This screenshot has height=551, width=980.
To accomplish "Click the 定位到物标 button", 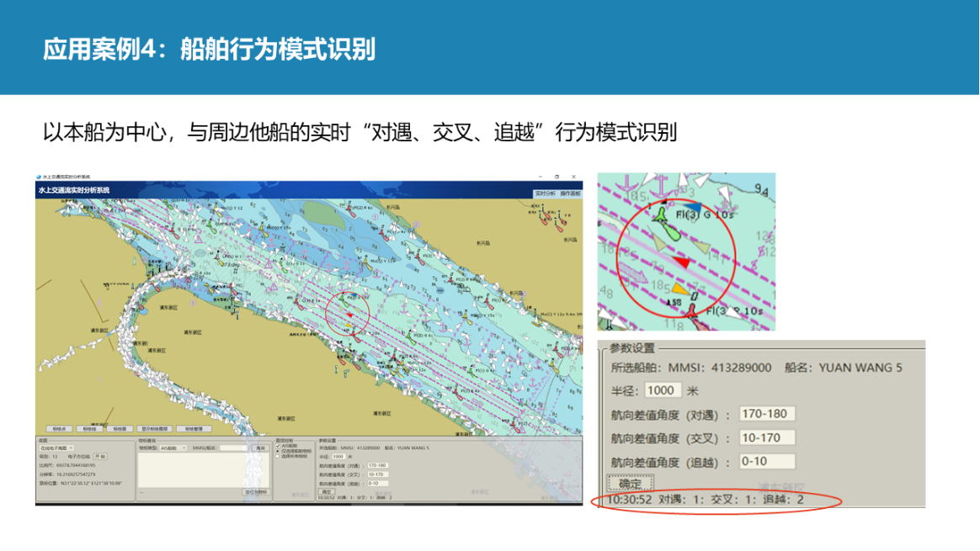I will click(256, 492).
